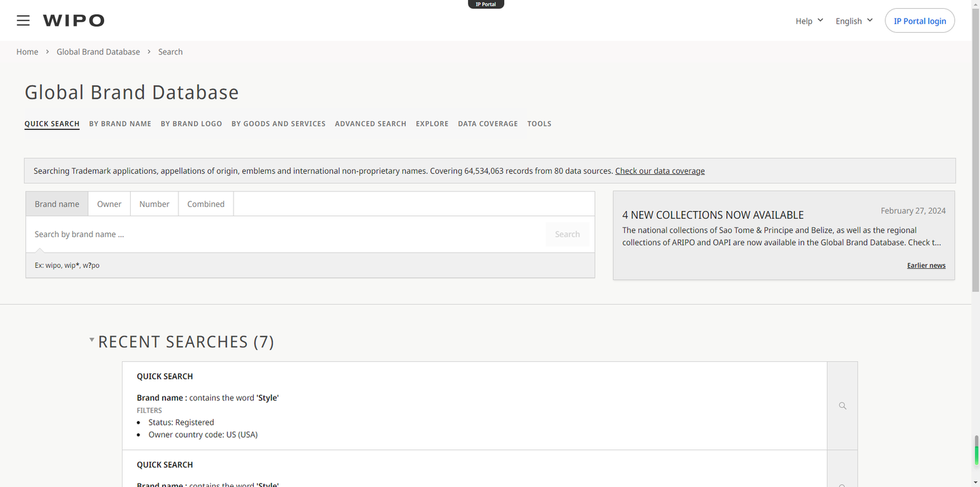
Task: Select the Number tab
Action: tap(154, 204)
